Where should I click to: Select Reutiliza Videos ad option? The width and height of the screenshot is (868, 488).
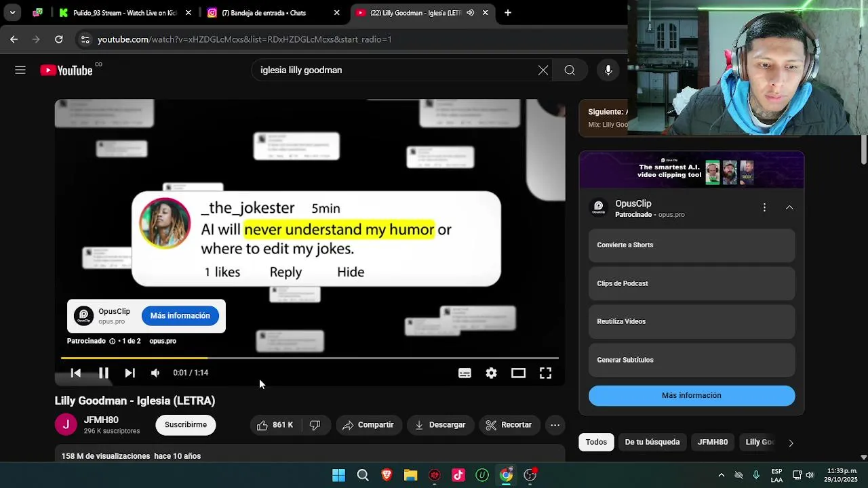[692, 322]
